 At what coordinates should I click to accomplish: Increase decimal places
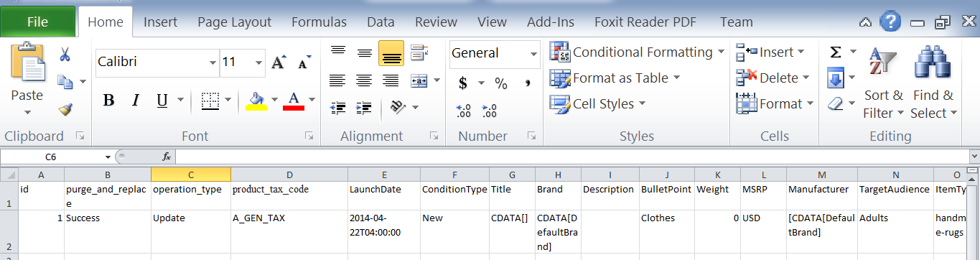pyautogui.click(x=464, y=111)
